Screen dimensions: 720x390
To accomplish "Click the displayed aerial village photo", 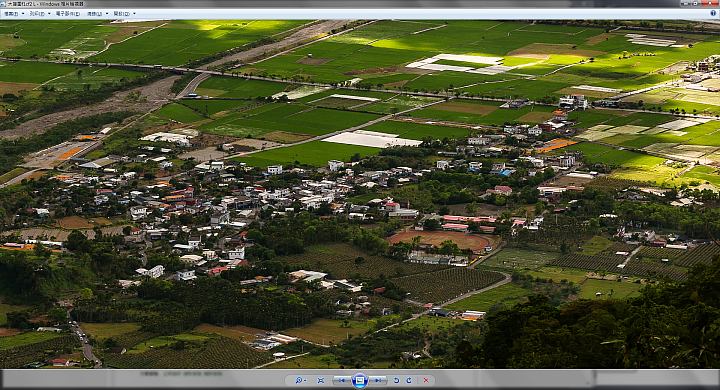I will pos(360,194).
